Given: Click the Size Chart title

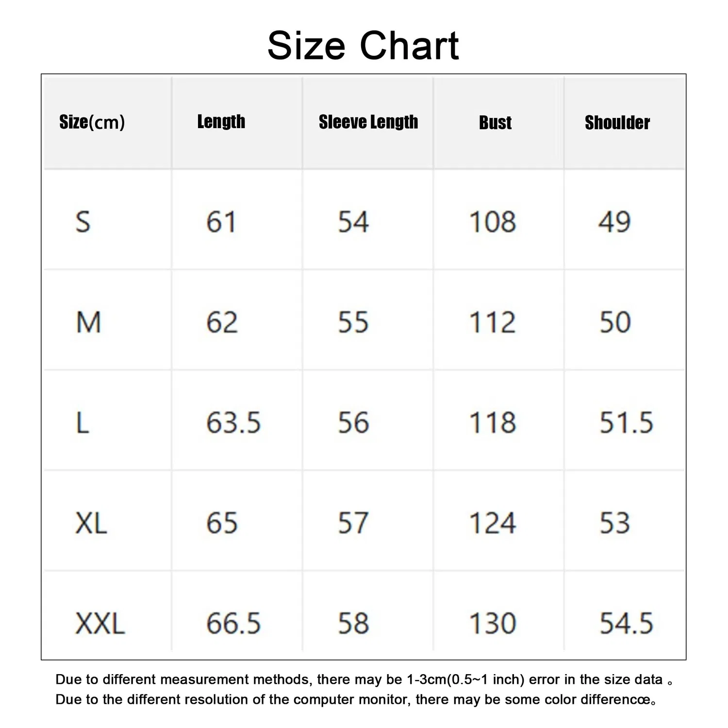Looking at the screenshot, I should (x=363, y=46).
